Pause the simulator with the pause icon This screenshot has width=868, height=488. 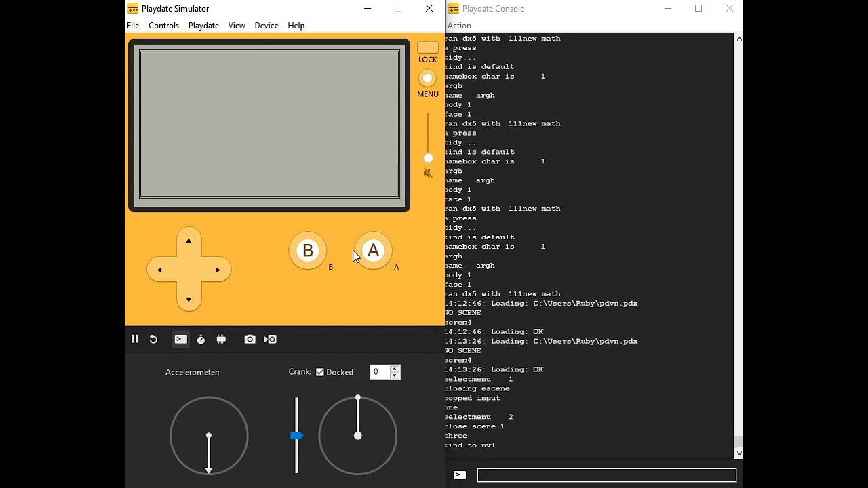tap(134, 339)
